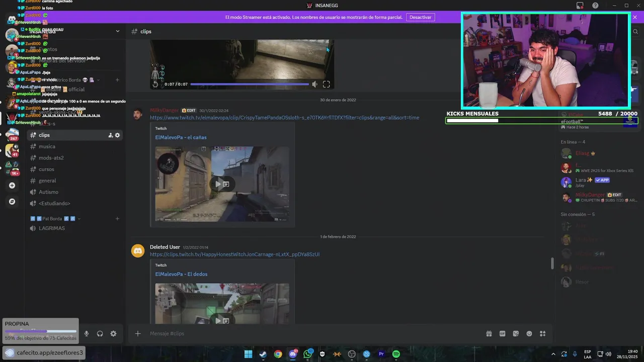
Task: Open server with 41 notification badge
Action: 12,150
